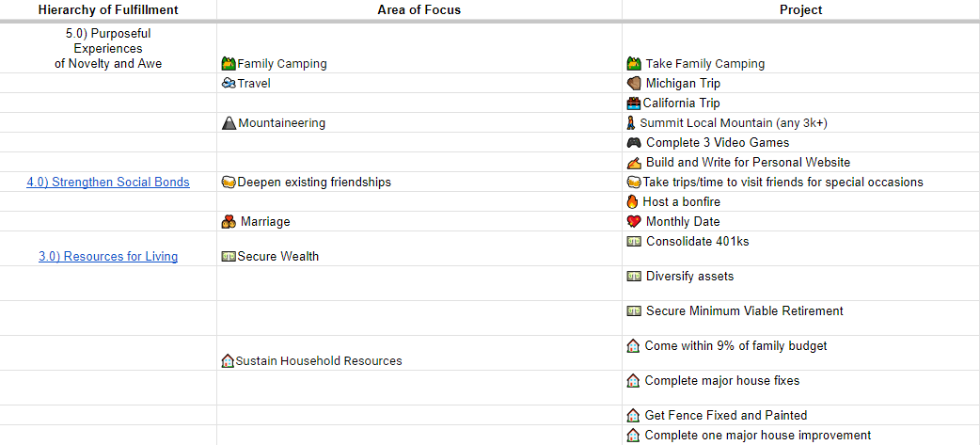Viewport: 980px width, 445px height.
Task: Click the money icon next to Consolidate 401ks
Action: (x=634, y=242)
